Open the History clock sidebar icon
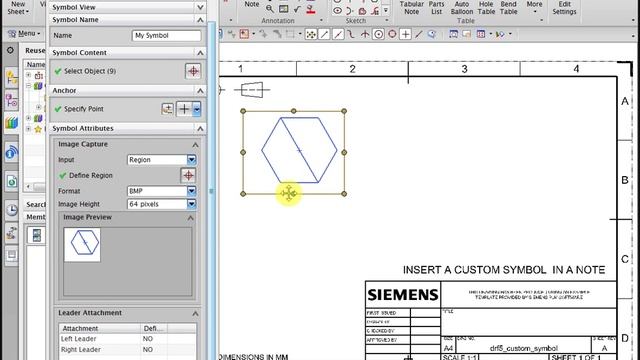The image size is (640, 360). point(12,210)
